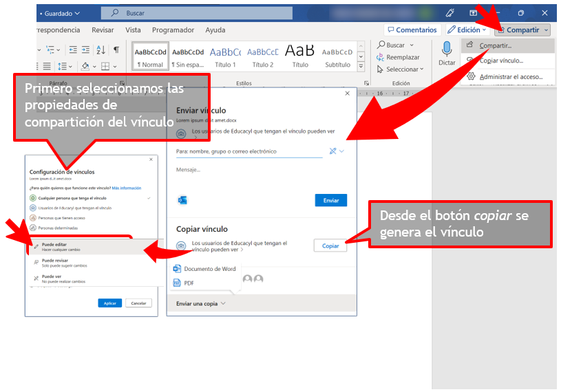Image resolution: width=561 pixels, height=392 pixels.
Task: Click the Styles group dialog launcher
Action: pos(366,83)
